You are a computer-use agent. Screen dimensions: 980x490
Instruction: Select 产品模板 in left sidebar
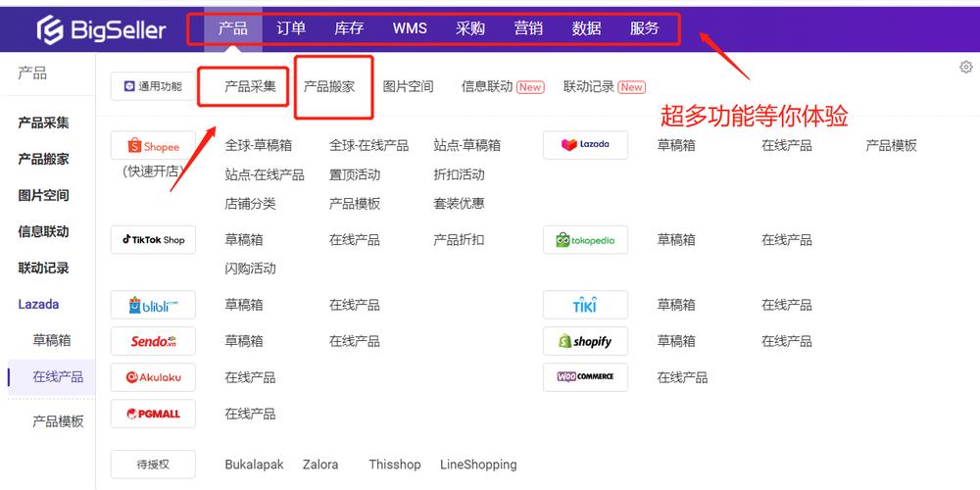[58, 421]
